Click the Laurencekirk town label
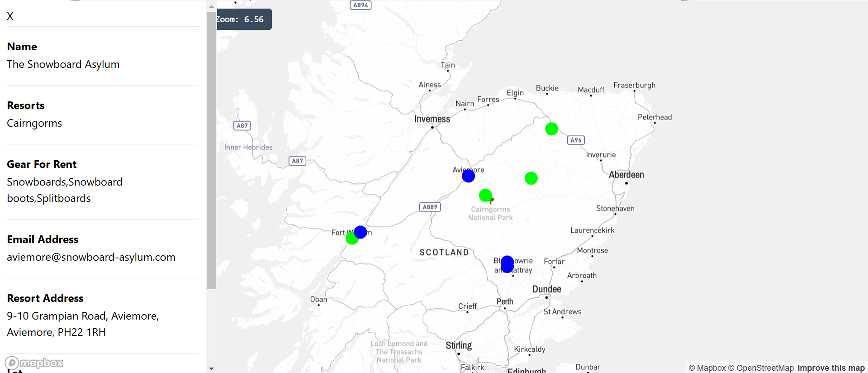The height and width of the screenshot is (373, 868). click(592, 230)
